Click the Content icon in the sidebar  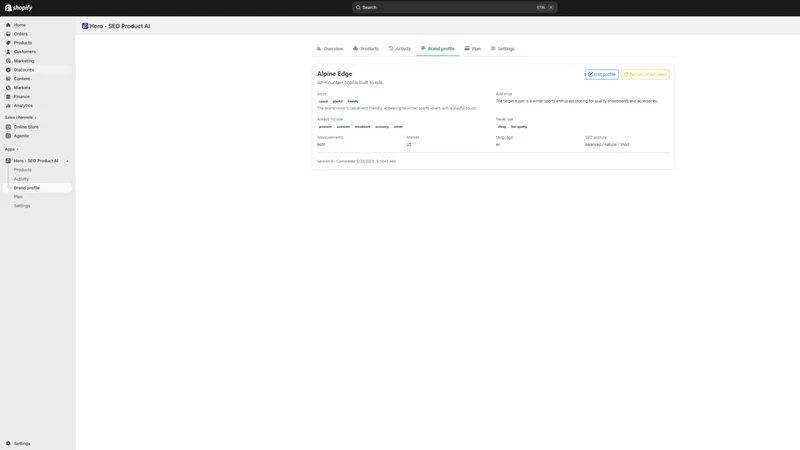[x=8, y=79]
